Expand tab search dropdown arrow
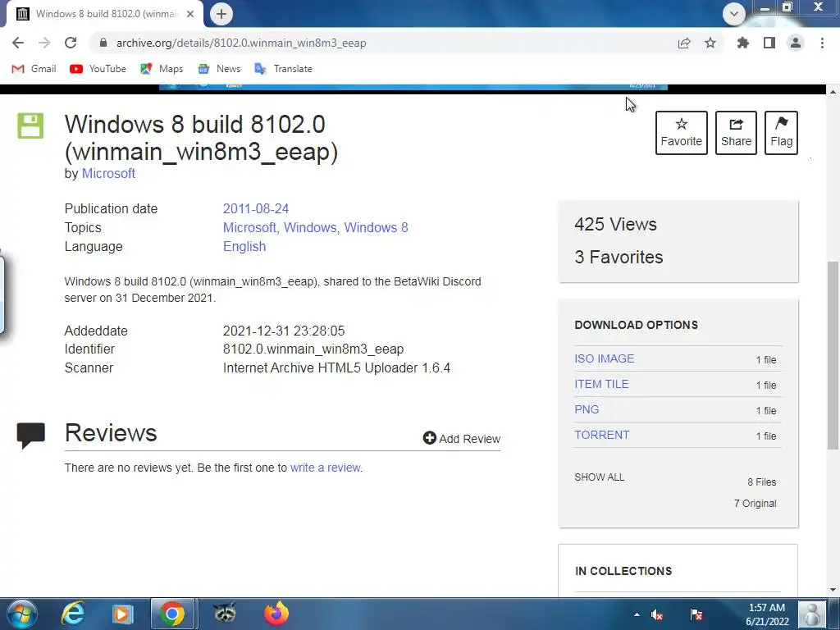The image size is (840, 630). point(734,14)
